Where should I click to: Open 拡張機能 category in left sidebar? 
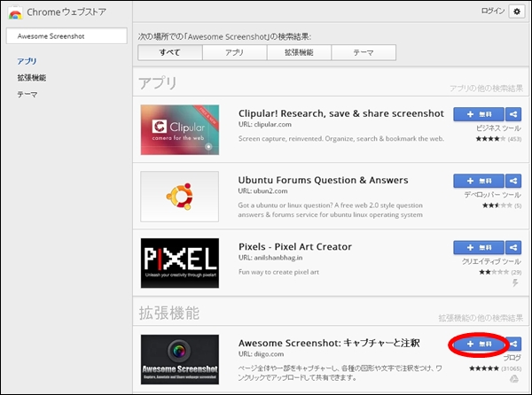(32, 78)
